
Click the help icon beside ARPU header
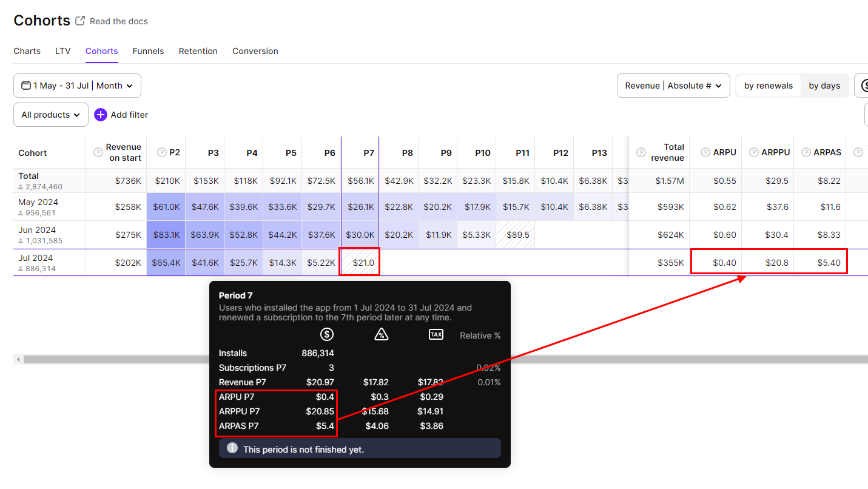(705, 152)
